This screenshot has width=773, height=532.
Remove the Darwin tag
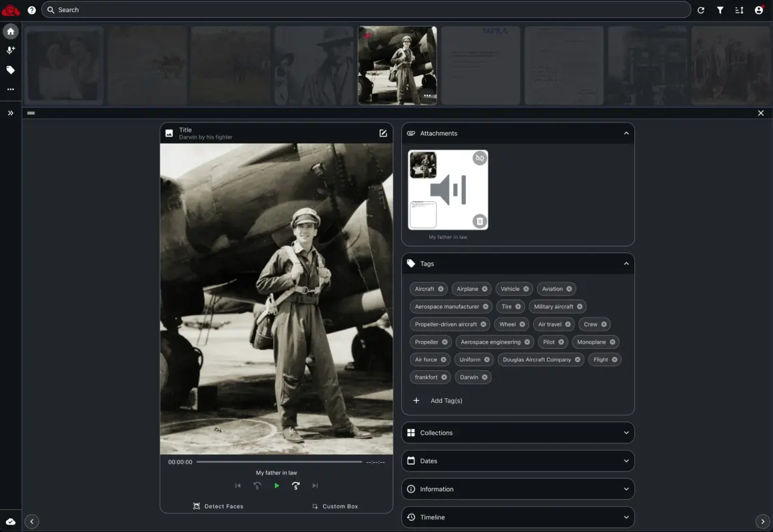(484, 378)
